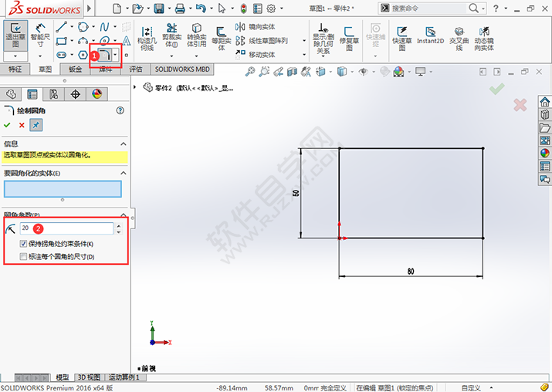The height and width of the screenshot is (392, 552).
Task: Enable dimension each fillet checkbox
Action: pyautogui.click(x=24, y=256)
